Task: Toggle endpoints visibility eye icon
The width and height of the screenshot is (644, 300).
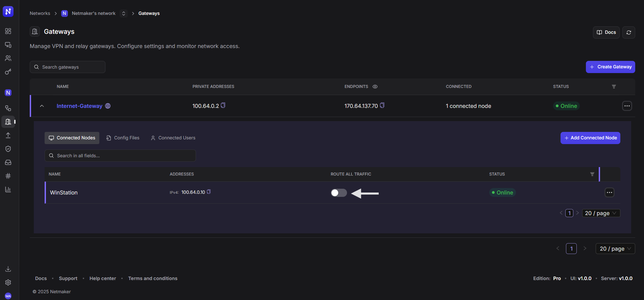Action: pos(375,87)
